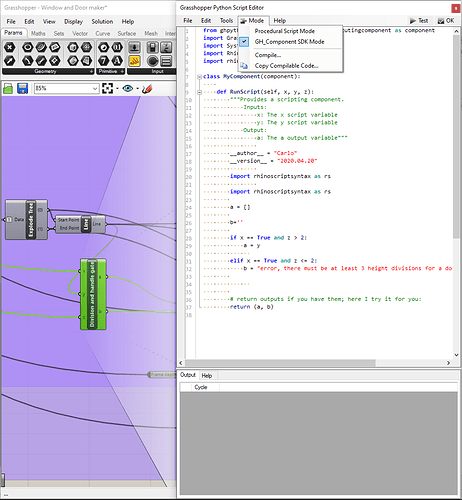The height and width of the screenshot is (500, 462).
Task: Click the sketch brush icon in canvas toolbar
Action: point(147,89)
